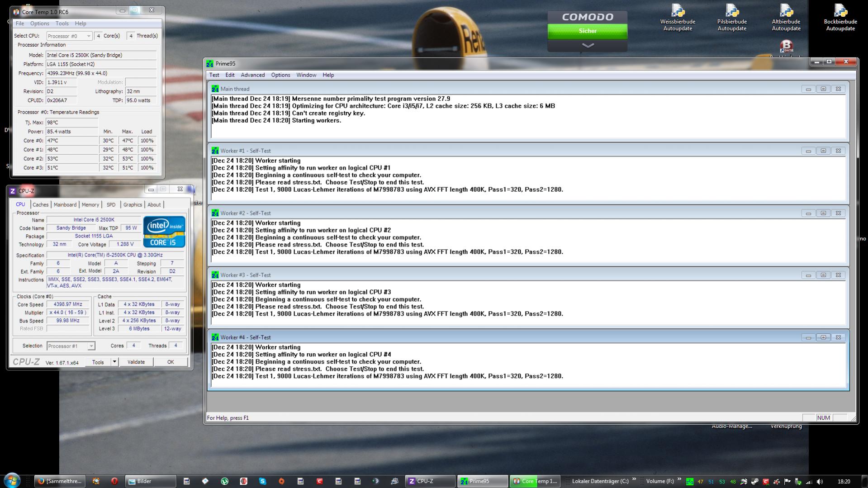Click the Worker #4 Self-Test window icon
Viewport: 868px width, 488px height.
(215, 337)
